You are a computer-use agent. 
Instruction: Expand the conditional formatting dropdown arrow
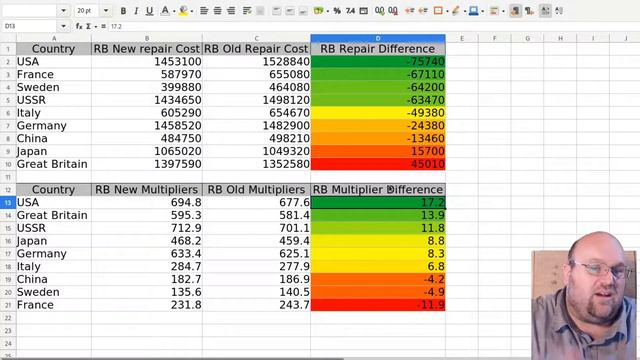coord(503,11)
